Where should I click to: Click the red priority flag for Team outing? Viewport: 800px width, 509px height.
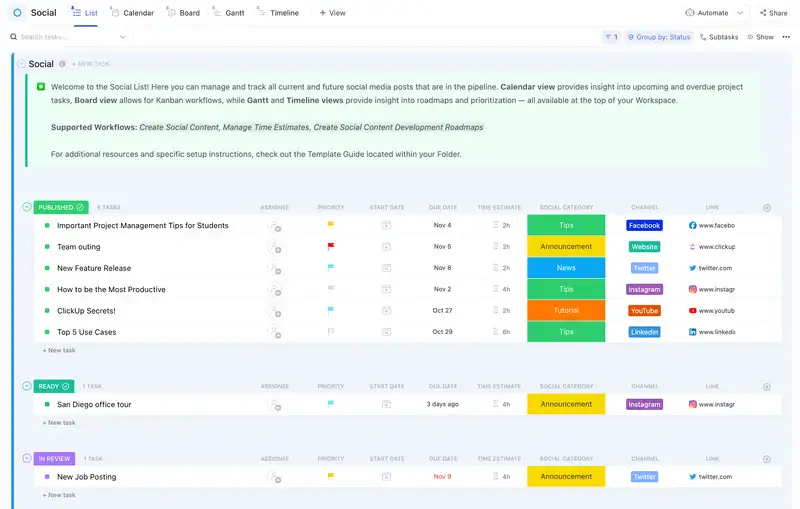tap(331, 246)
